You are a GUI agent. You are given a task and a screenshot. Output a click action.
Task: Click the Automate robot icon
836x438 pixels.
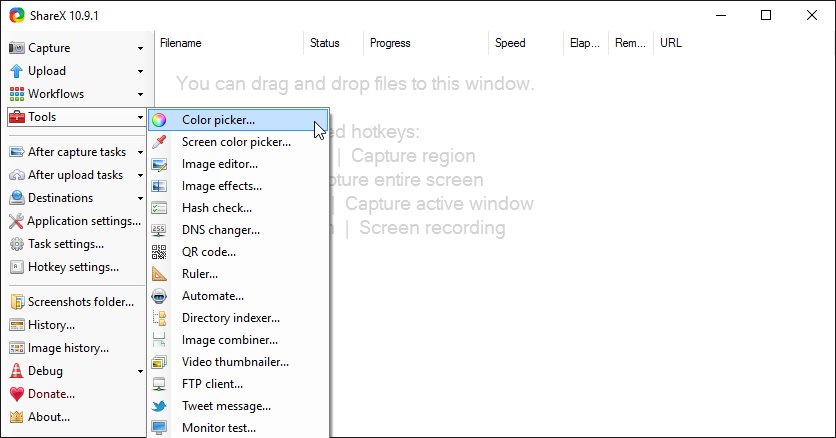pyautogui.click(x=159, y=296)
